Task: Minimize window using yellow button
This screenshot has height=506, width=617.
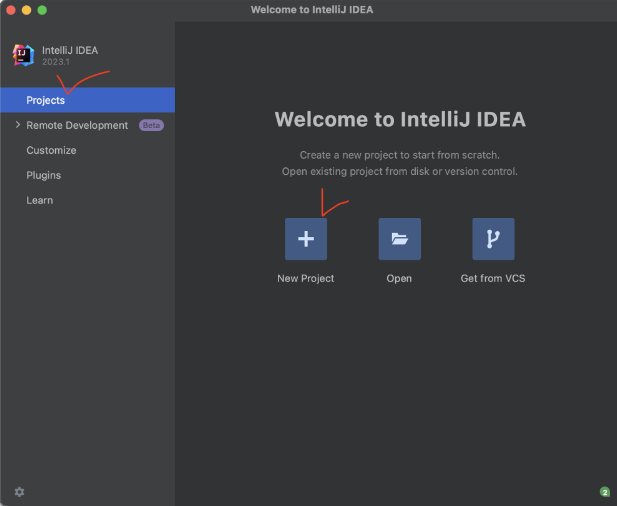Action: [x=26, y=10]
